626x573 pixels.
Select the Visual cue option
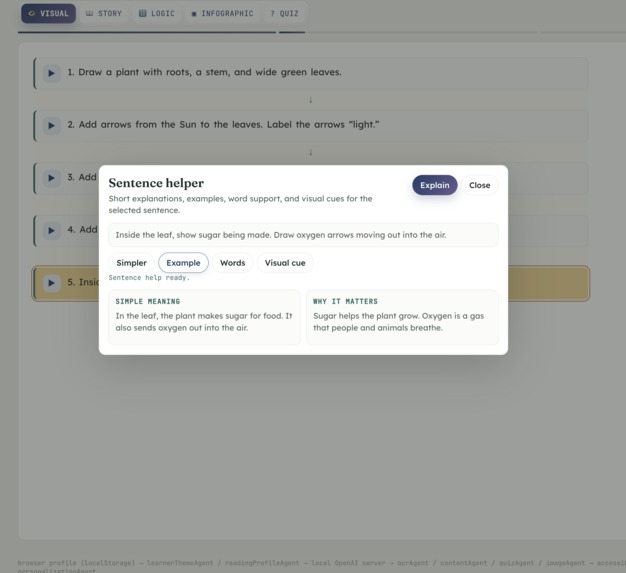[285, 263]
